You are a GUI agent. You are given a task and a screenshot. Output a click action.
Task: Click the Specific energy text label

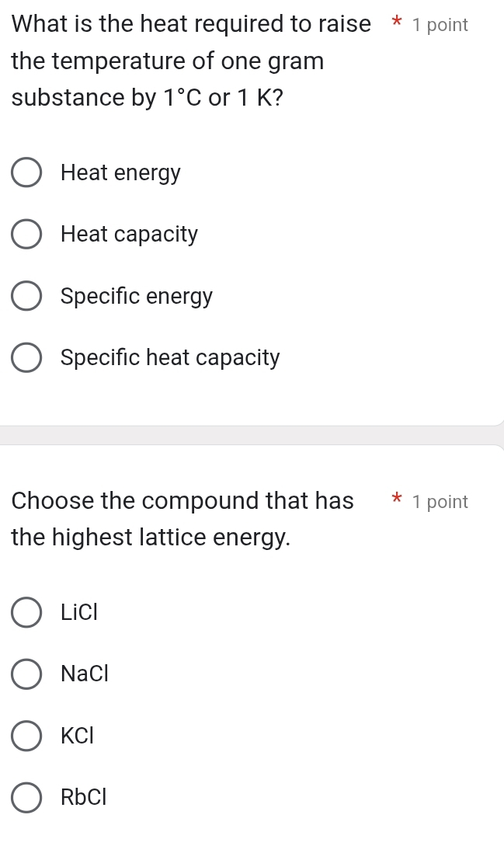coord(137,295)
